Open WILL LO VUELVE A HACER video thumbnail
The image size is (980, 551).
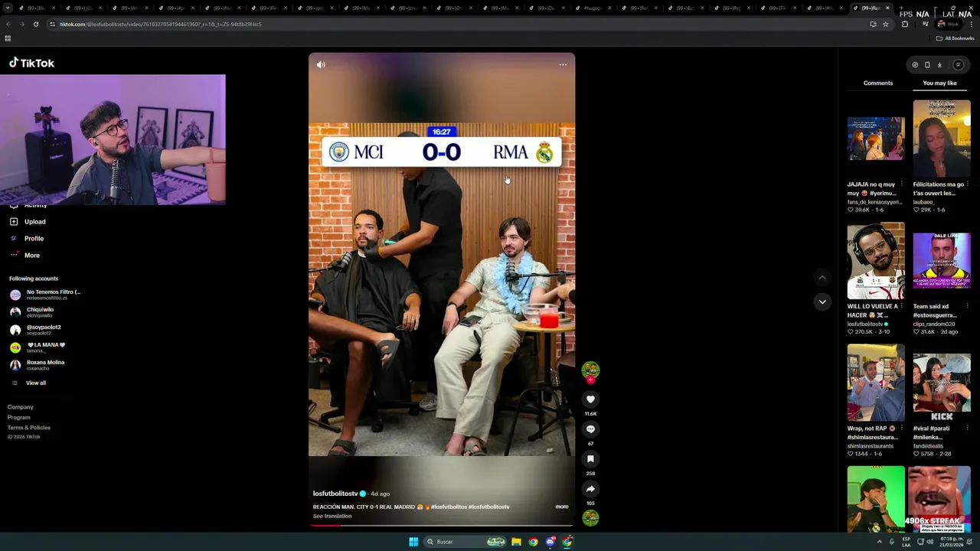876,261
